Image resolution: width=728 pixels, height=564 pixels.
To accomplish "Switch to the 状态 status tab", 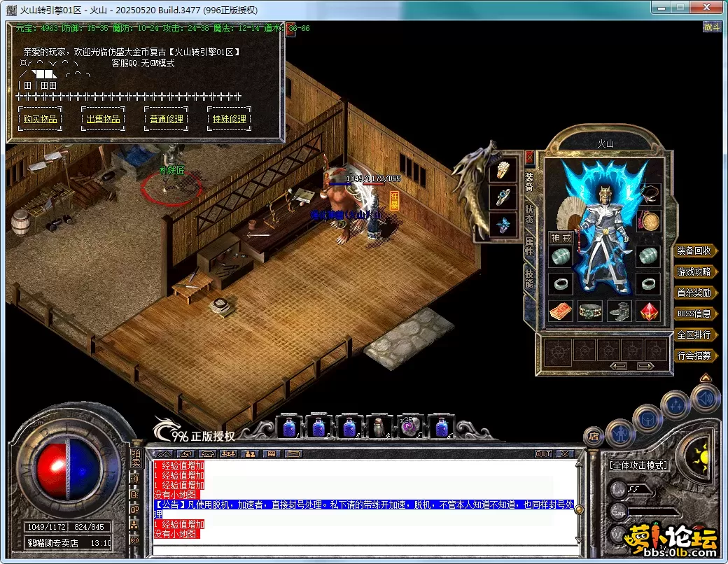I will 529,213.
